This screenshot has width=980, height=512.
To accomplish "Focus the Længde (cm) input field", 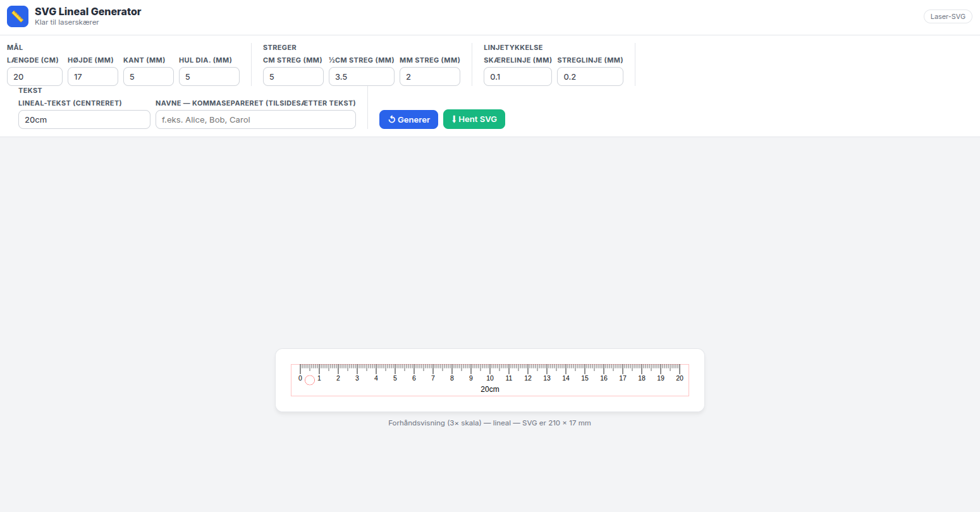I will (35, 76).
